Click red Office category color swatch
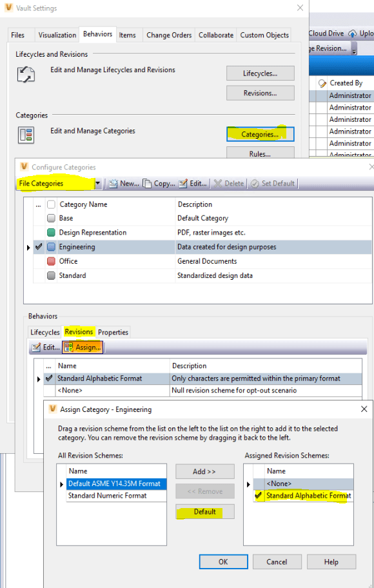The image size is (374, 588). pyautogui.click(x=52, y=261)
